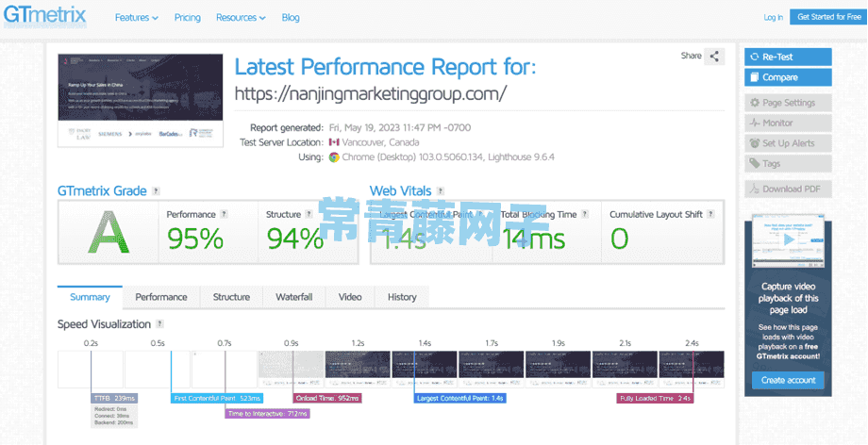Open the History tab
Screen dimensions: 868x445
[402, 297]
